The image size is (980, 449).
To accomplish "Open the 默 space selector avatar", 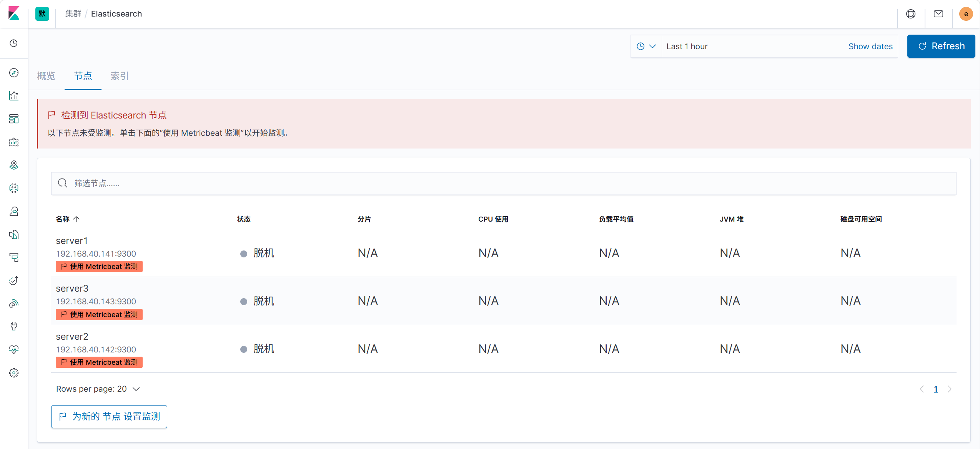I will [x=42, y=14].
